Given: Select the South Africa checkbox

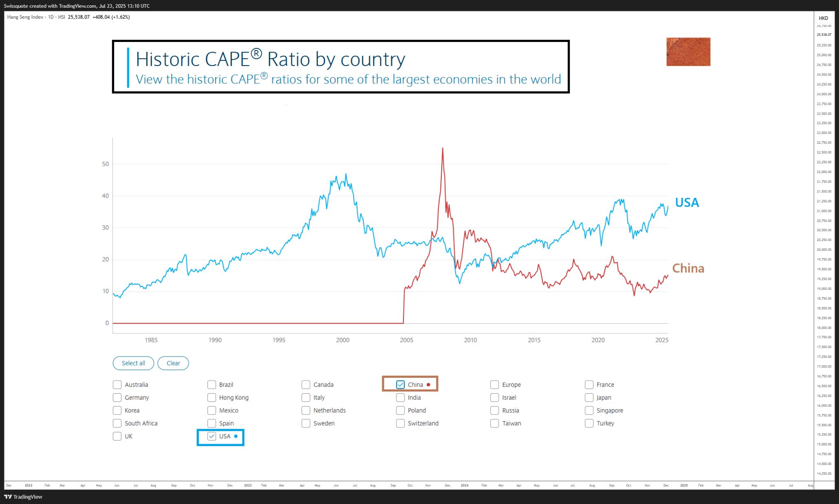Looking at the screenshot, I should coord(117,423).
